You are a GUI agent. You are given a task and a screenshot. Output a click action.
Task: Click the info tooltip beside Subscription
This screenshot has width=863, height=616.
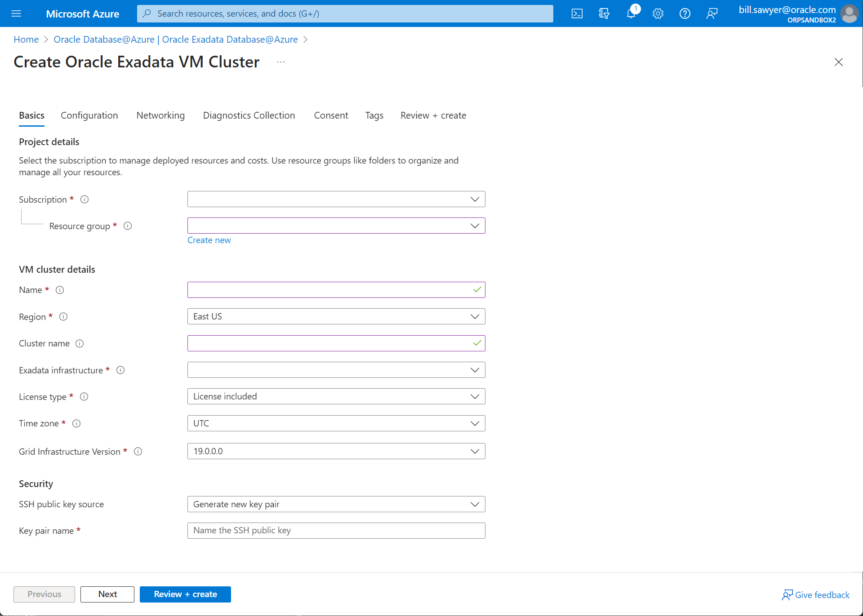click(85, 199)
